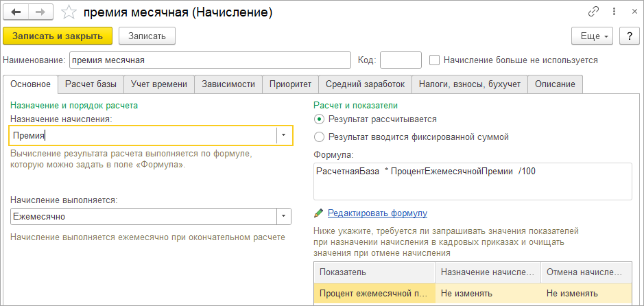Image resolution: width=644 pixels, height=306 pixels.
Task: Open the 'Еще' dropdown menu
Action: tap(593, 35)
